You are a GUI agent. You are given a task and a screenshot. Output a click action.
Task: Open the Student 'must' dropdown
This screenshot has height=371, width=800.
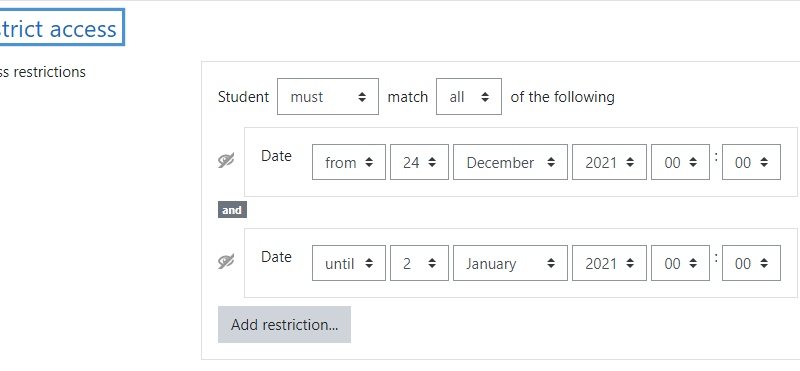tap(328, 96)
